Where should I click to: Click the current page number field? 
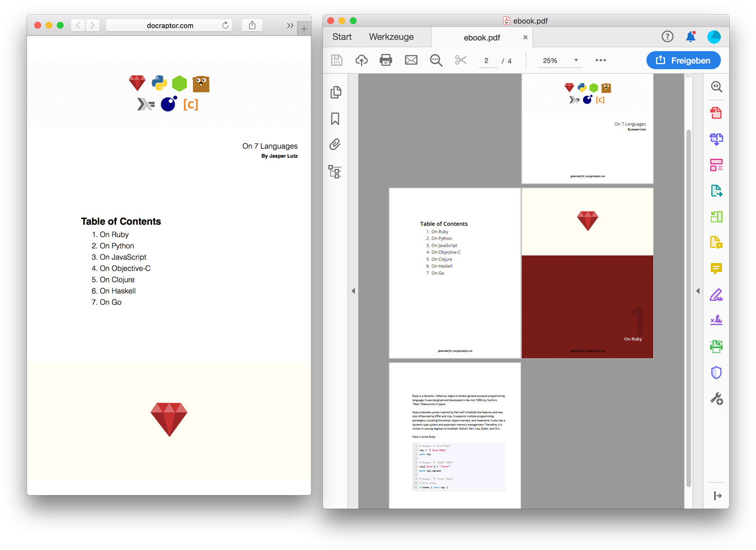pyautogui.click(x=487, y=60)
